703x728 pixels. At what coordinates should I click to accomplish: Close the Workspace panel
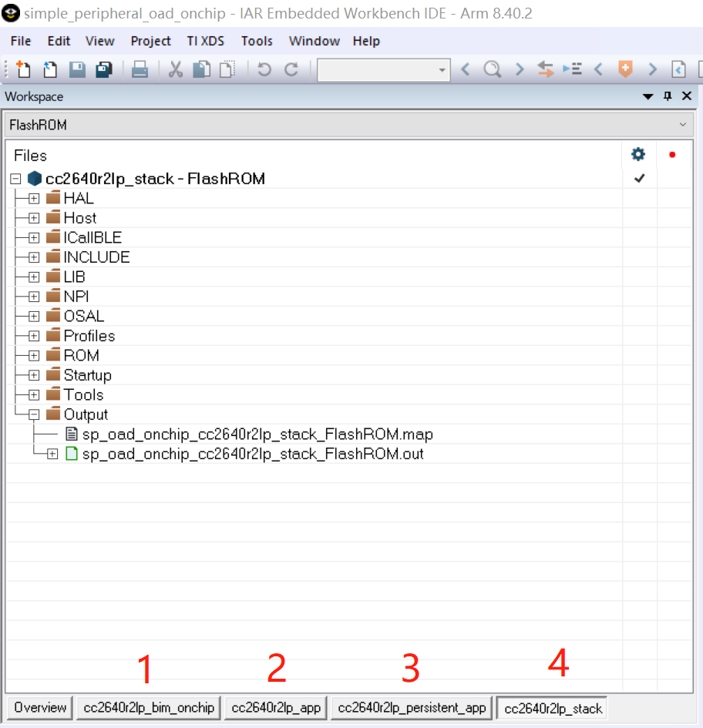point(686,96)
